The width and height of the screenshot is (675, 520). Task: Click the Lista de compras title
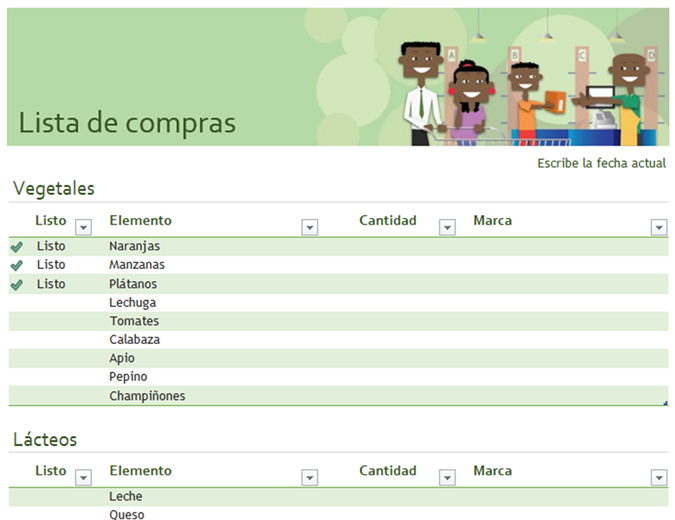pos(127,123)
